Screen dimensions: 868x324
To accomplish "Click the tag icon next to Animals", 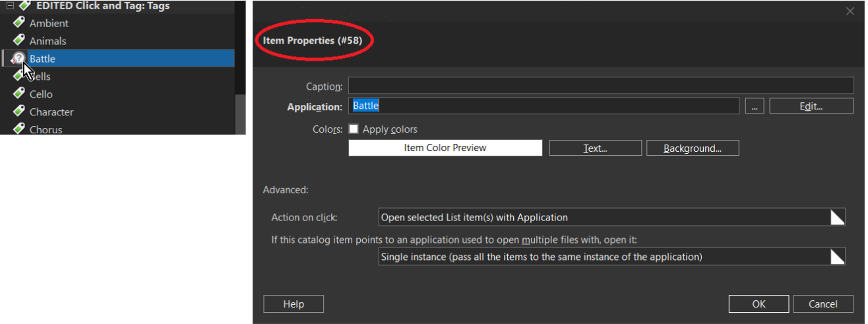I will [x=19, y=40].
